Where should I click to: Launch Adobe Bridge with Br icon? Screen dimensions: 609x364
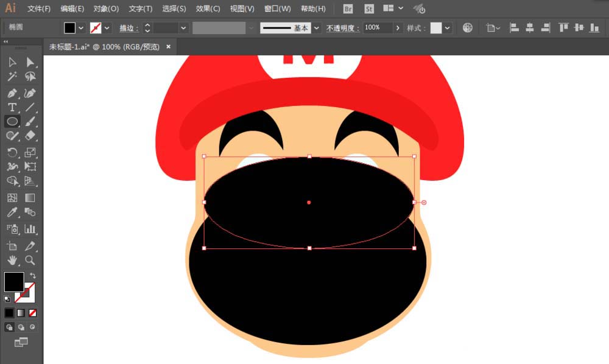point(348,9)
